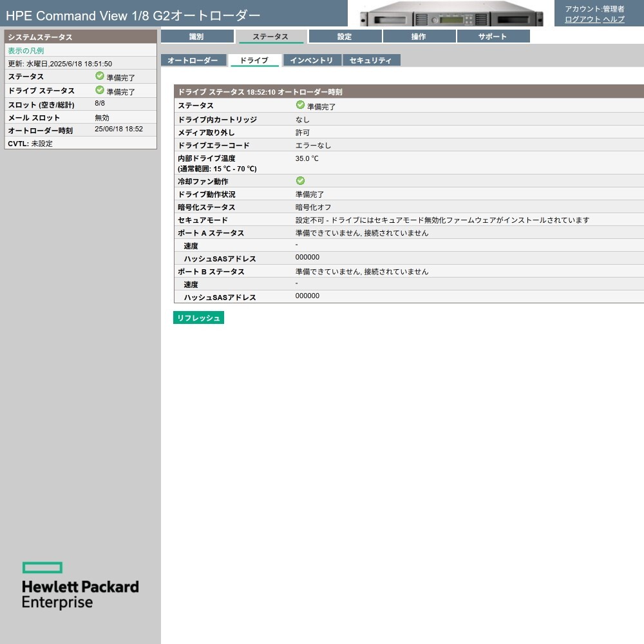
Task: Click the 冷却ファン動作 green check icon
Action: point(300,181)
